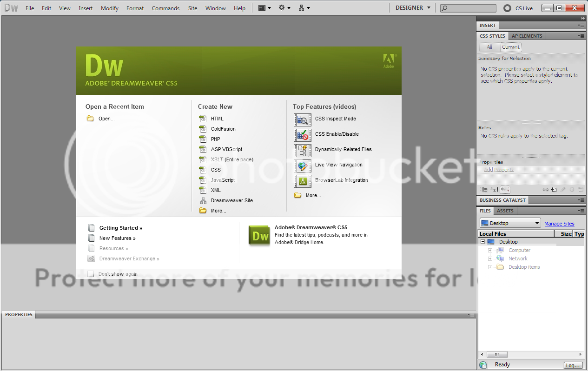Open the Layout icon menu in the application bar
Screen dimensions: 588x371
[x=264, y=8]
